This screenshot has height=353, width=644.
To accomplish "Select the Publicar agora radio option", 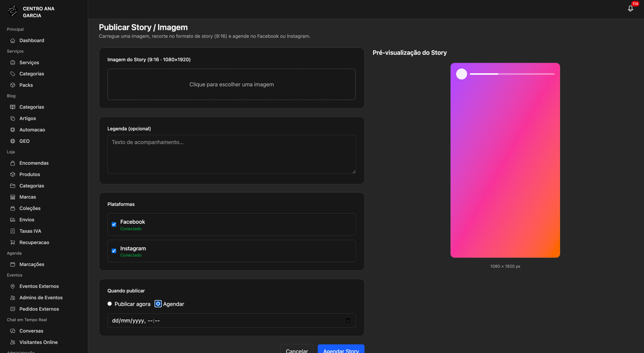I will [109, 304].
